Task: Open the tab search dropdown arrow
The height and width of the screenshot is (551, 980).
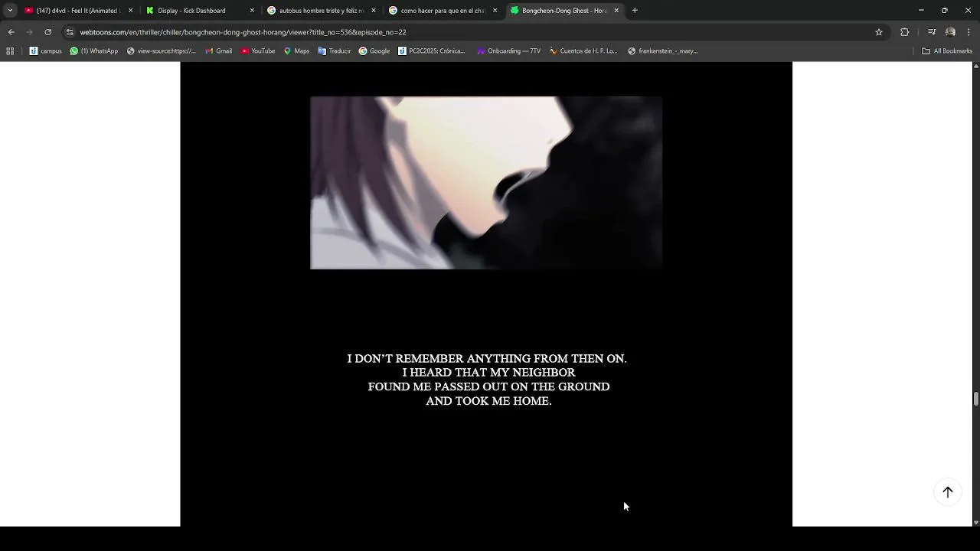Action: point(10,11)
